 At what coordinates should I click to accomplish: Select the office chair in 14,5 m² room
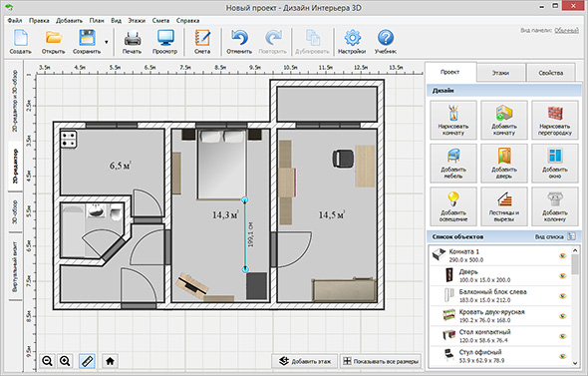click(343, 158)
